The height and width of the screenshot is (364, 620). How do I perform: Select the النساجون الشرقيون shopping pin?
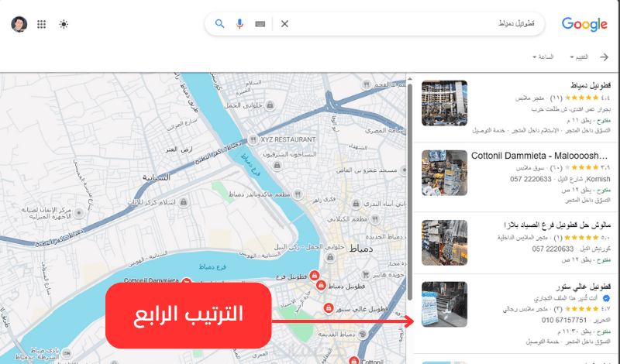(277, 165)
